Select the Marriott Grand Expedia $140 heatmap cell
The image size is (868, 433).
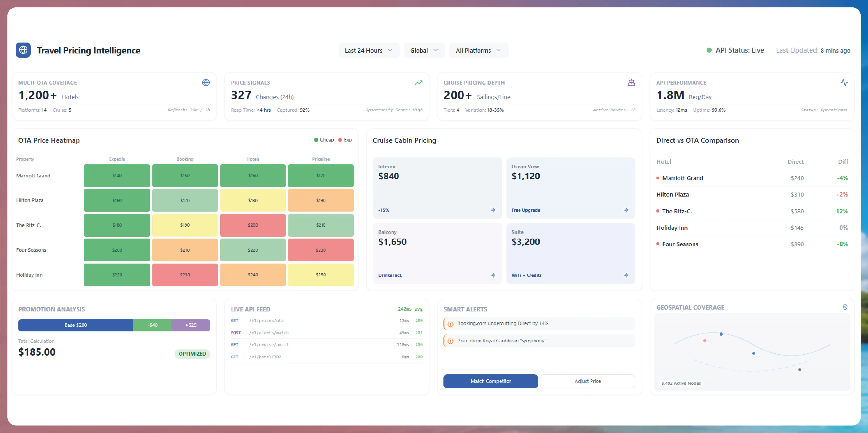pos(117,176)
